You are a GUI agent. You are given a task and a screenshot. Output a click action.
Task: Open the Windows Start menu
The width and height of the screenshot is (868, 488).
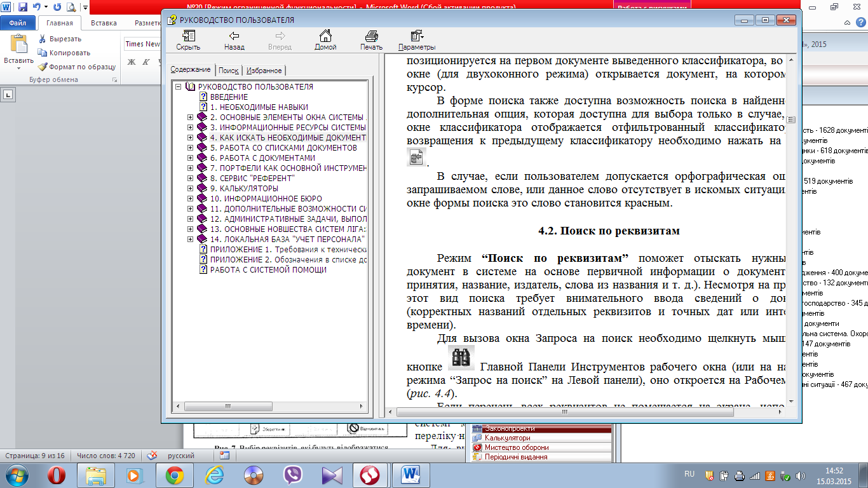coord(16,475)
